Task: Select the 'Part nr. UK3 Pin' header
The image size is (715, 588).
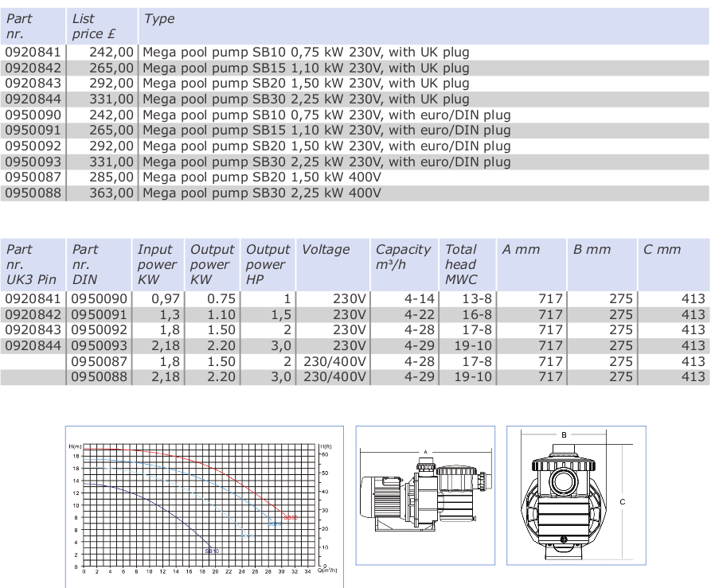Action: [33, 264]
